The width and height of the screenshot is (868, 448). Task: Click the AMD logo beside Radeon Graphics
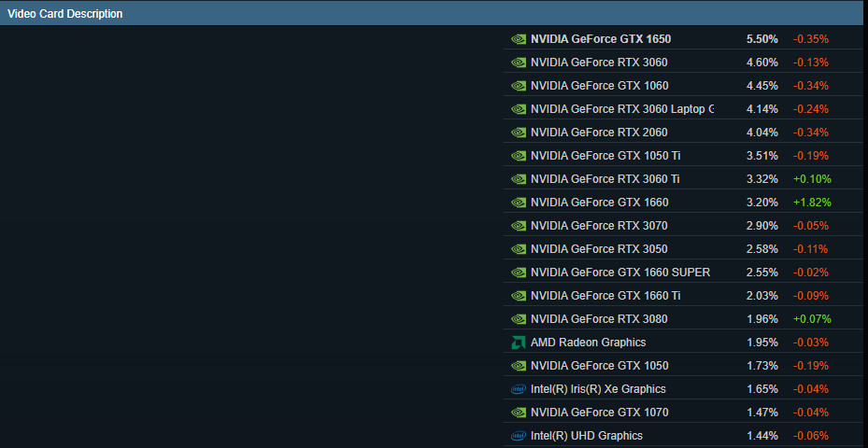[x=519, y=343]
